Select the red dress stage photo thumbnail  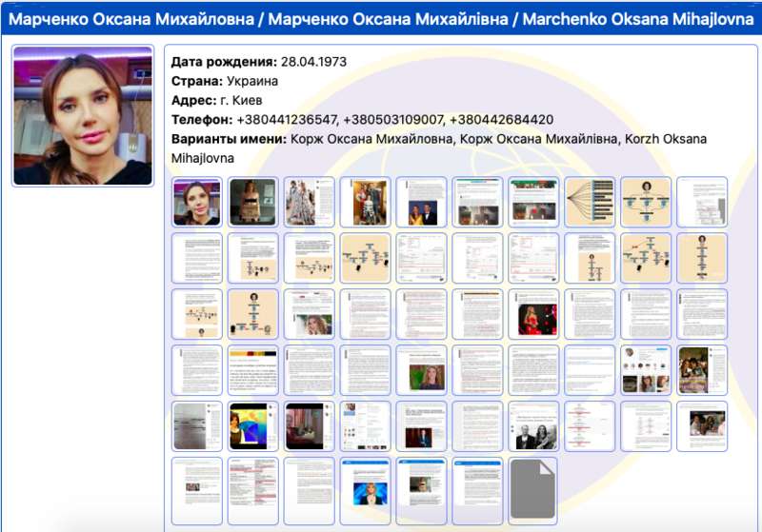point(533,314)
